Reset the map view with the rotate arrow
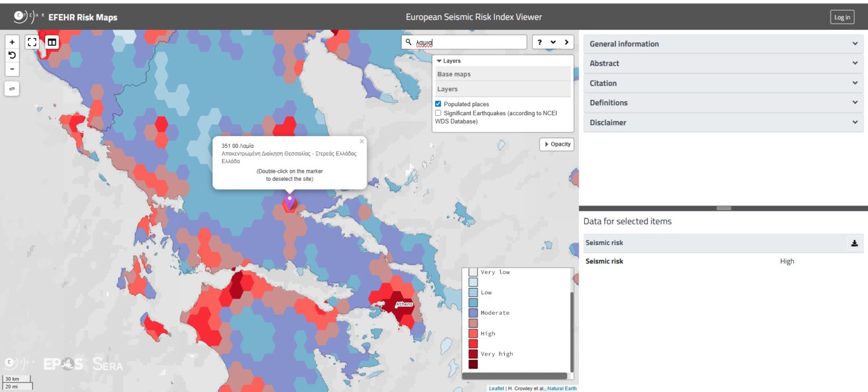Screen dimensions: 868x392 tap(12, 55)
